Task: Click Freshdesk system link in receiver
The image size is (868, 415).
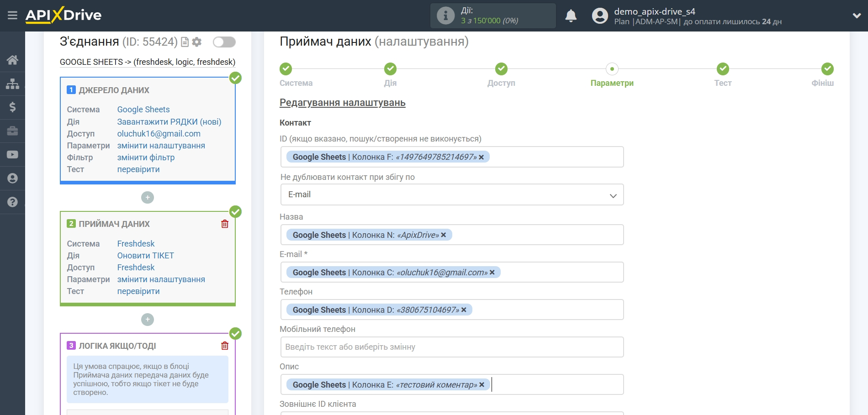Action: (x=136, y=244)
